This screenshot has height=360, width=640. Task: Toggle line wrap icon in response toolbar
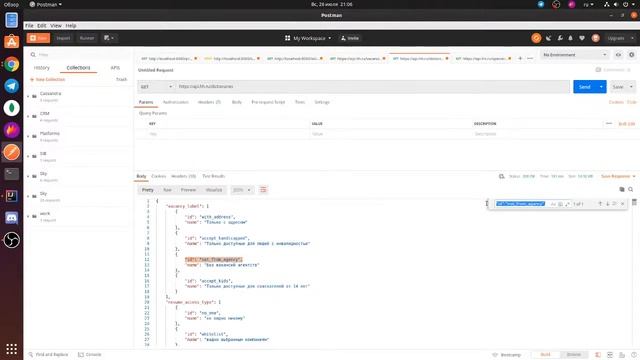(x=263, y=190)
